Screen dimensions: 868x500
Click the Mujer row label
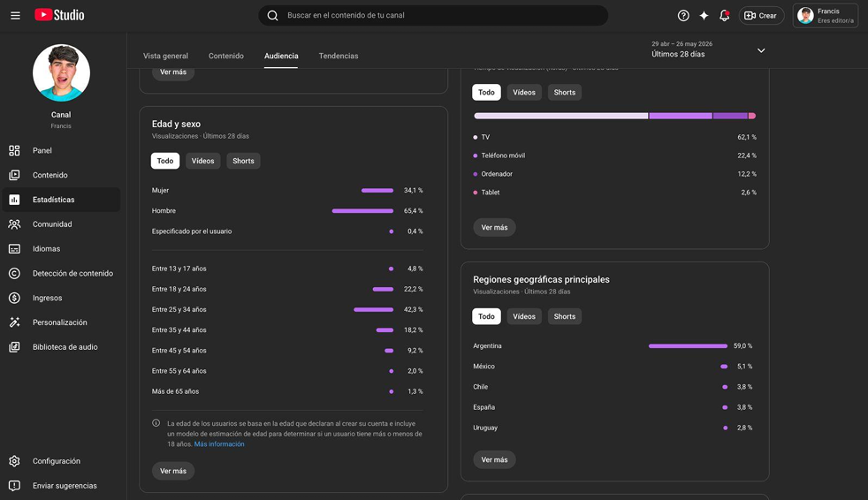pos(160,190)
